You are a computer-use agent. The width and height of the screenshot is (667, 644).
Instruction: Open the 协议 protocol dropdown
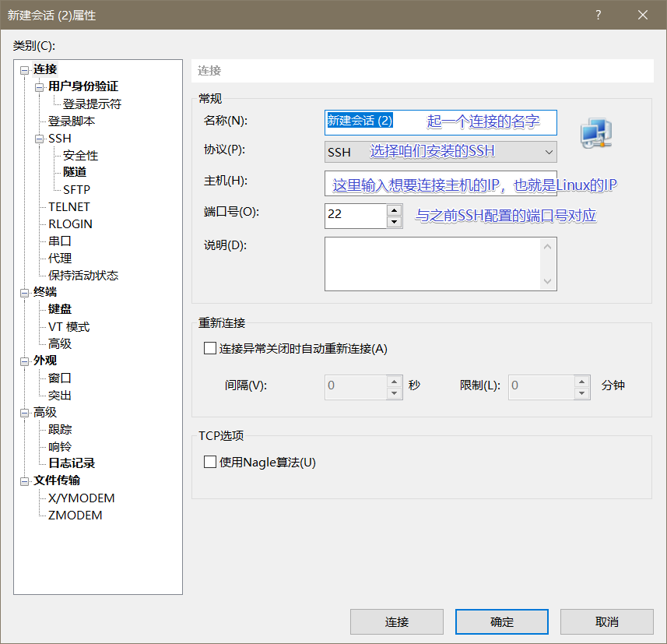tap(549, 153)
